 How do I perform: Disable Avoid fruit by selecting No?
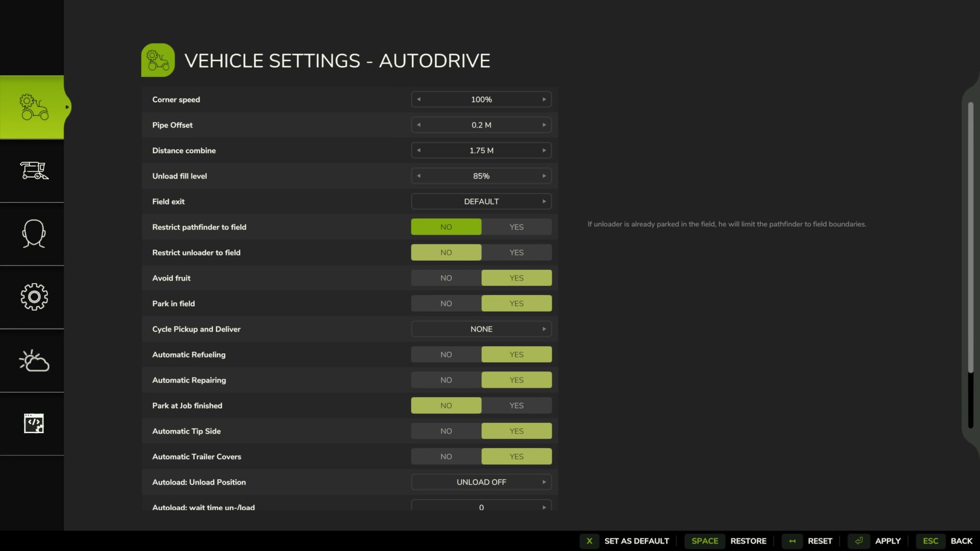pyautogui.click(x=446, y=278)
